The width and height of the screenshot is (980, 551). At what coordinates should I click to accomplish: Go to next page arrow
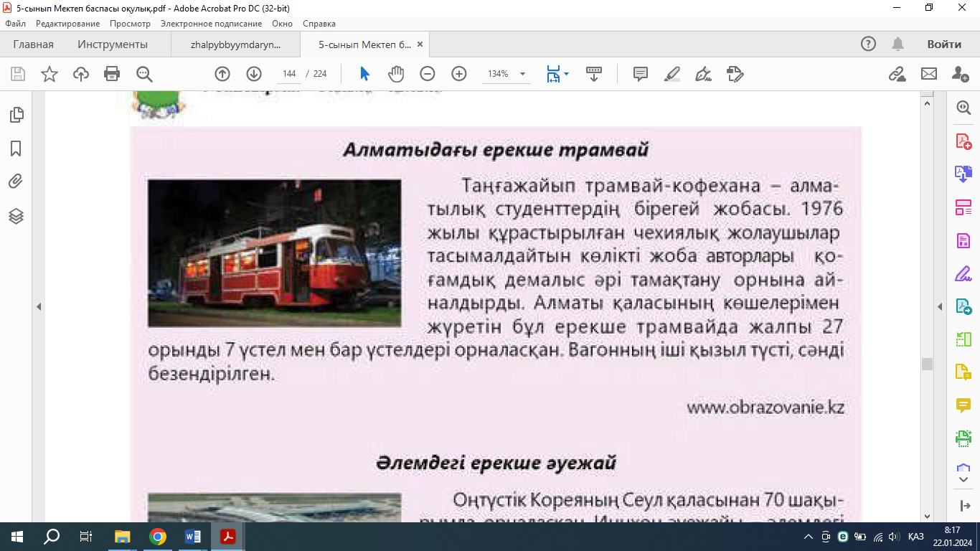(x=254, y=74)
